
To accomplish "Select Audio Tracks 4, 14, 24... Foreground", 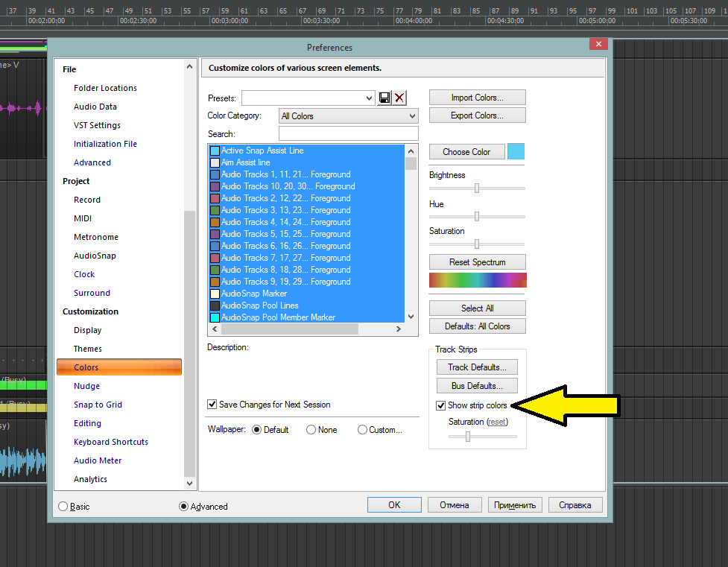I will tap(307, 222).
